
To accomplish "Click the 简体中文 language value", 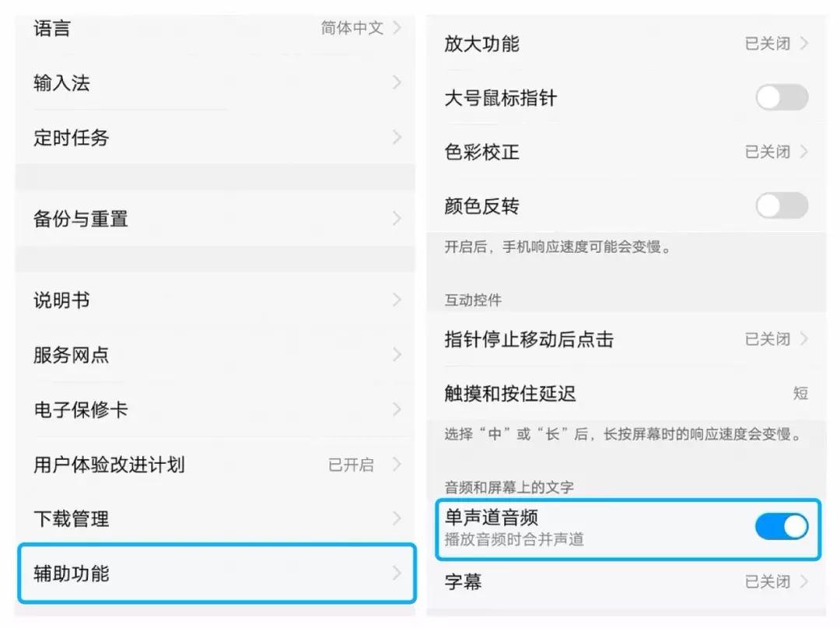I will coord(351,28).
